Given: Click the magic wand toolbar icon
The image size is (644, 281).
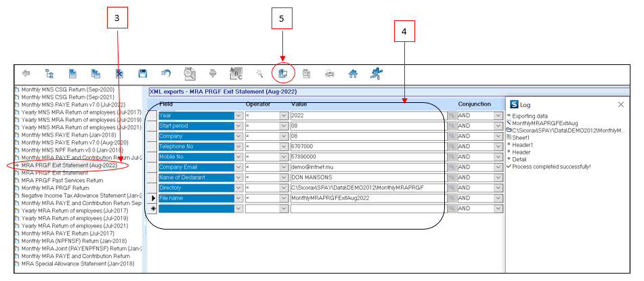Looking at the screenshot, I should pyautogui.click(x=259, y=73).
